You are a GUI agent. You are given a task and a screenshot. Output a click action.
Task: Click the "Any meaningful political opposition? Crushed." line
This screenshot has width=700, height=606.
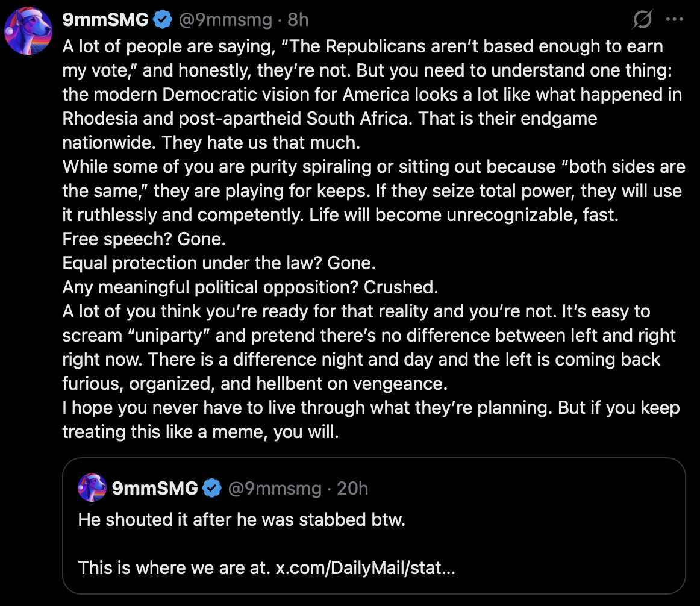pos(250,287)
